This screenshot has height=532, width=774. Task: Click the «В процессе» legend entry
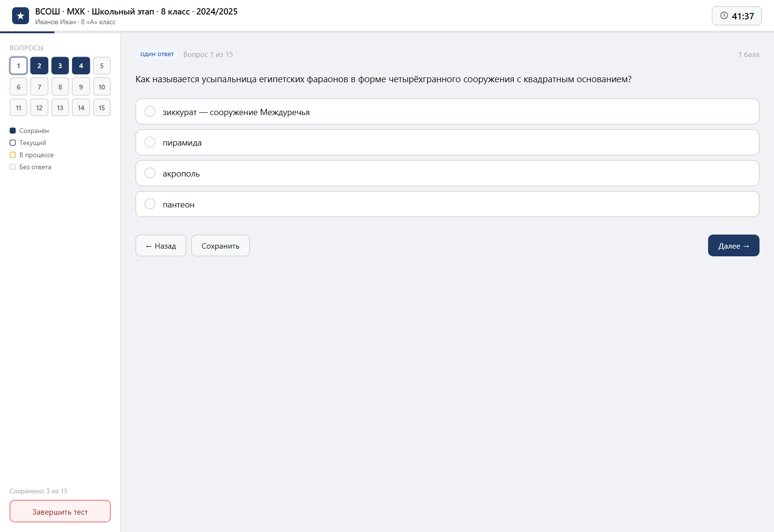point(31,155)
